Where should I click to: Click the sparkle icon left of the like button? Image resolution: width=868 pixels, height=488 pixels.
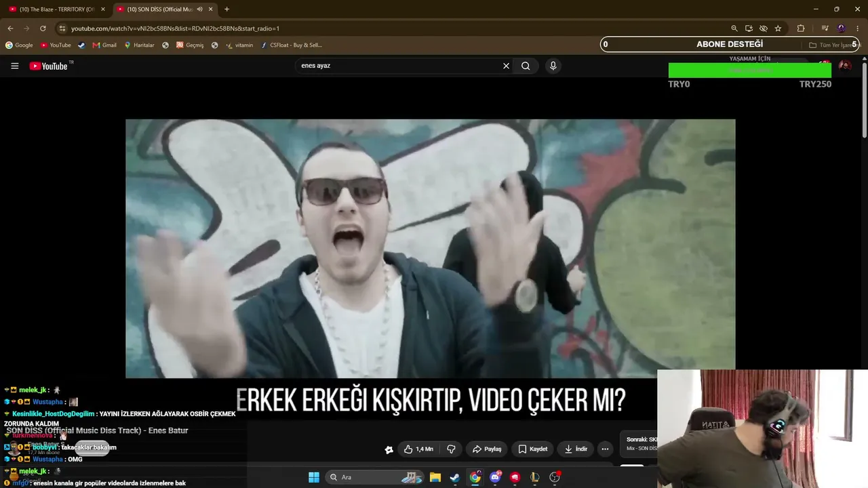coord(389,449)
